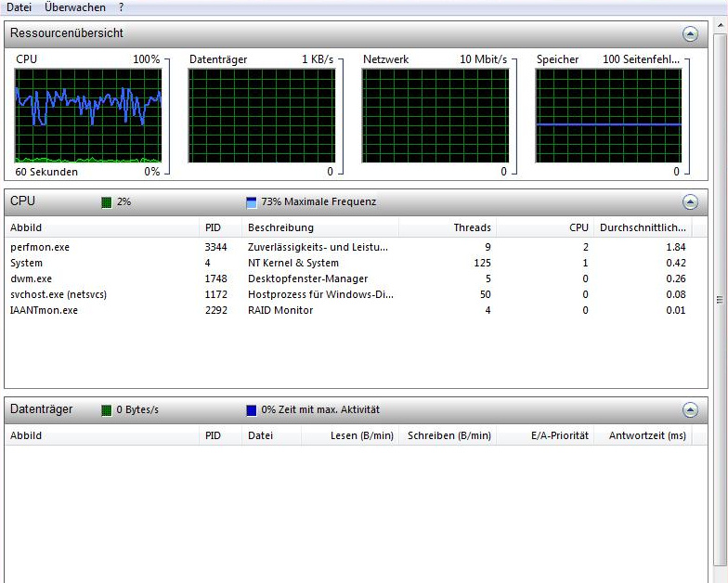Click the scrollbar up arrow
Image resolution: width=728 pixels, height=583 pixels.
tap(721, 27)
